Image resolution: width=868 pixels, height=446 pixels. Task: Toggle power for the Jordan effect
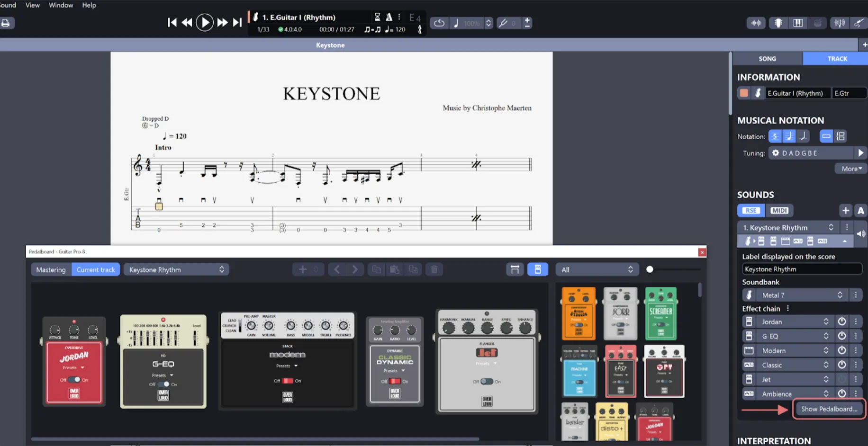coord(842,321)
